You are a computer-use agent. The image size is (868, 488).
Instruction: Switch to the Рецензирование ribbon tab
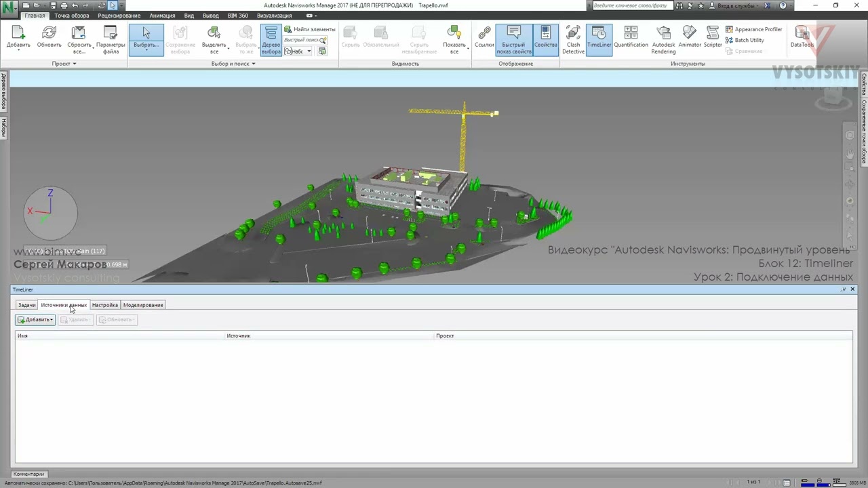tap(119, 16)
